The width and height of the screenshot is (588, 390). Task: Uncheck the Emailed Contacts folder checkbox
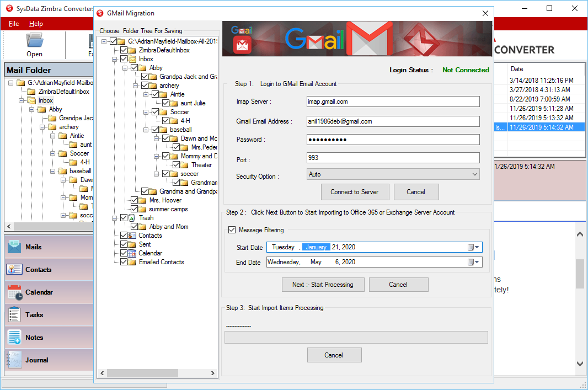124,262
